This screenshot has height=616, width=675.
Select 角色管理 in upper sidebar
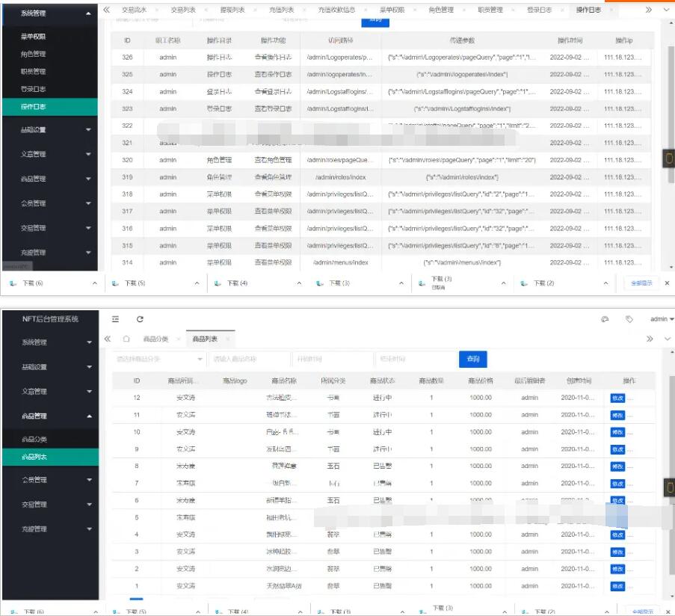[x=33, y=54]
